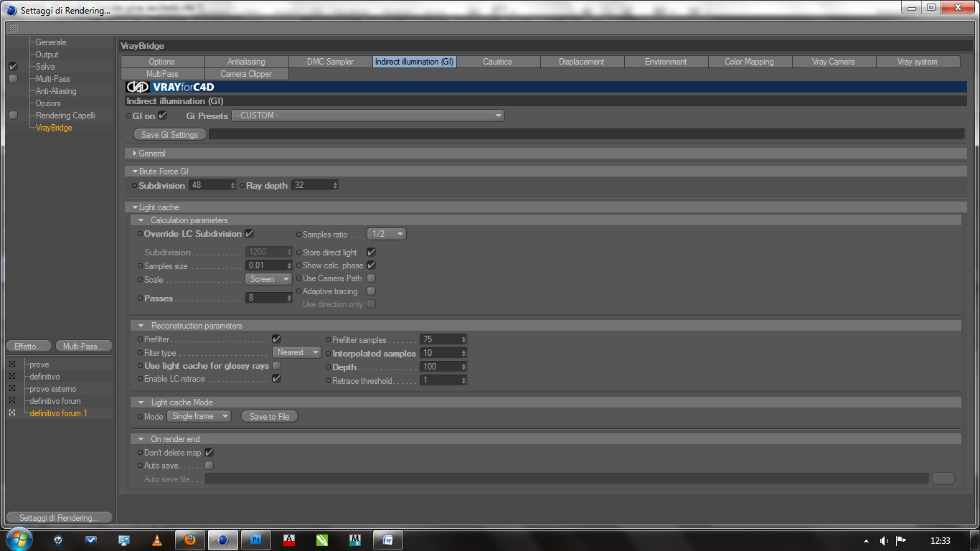Viewport: 980px width, 551px height.
Task: Click the Retrace threshold stepper arrows
Action: pyautogui.click(x=464, y=380)
